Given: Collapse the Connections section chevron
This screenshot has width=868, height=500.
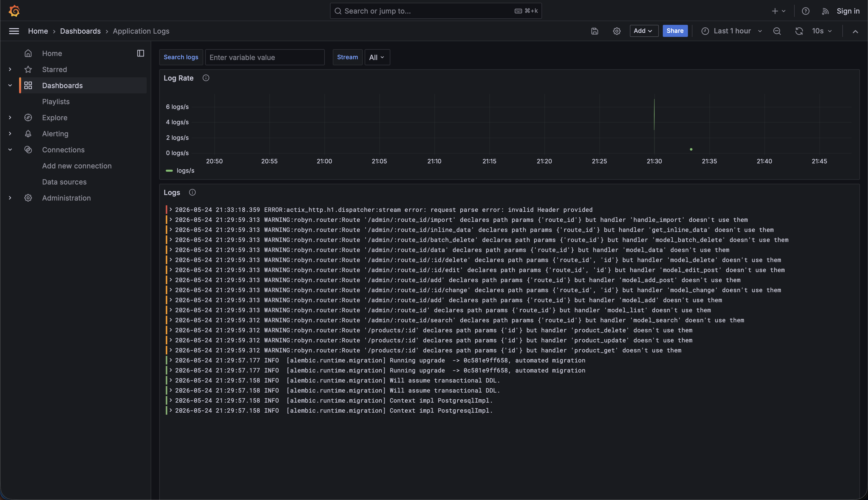Looking at the screenshot, I should tap(10, 150).
